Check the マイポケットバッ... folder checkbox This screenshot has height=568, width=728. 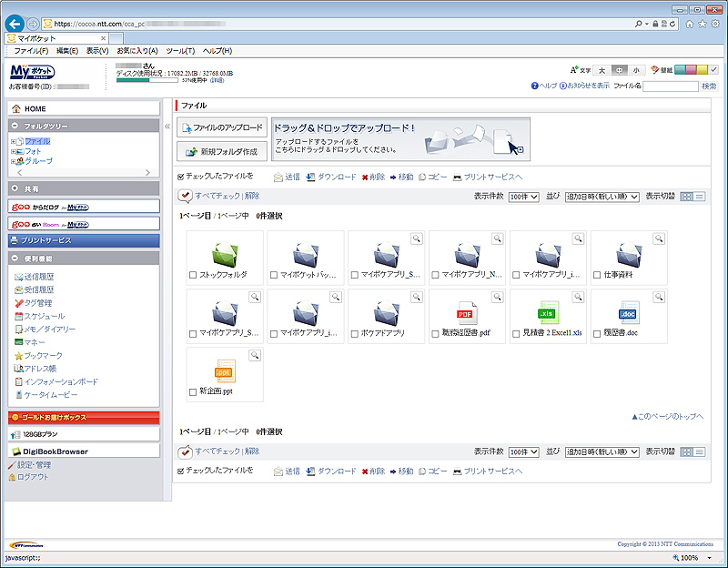click(x=274, y=275)
